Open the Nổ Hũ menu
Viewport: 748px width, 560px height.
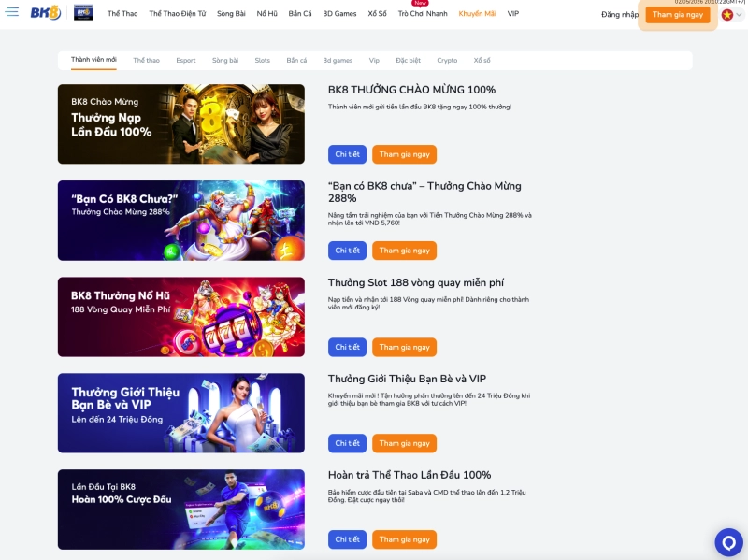tap(266, 14)
